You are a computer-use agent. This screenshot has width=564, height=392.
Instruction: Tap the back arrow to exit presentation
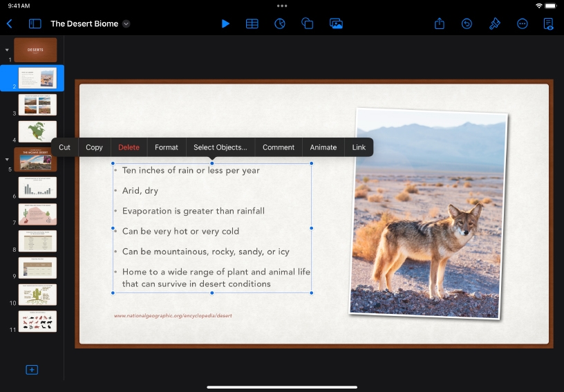(x=10, y=24)
